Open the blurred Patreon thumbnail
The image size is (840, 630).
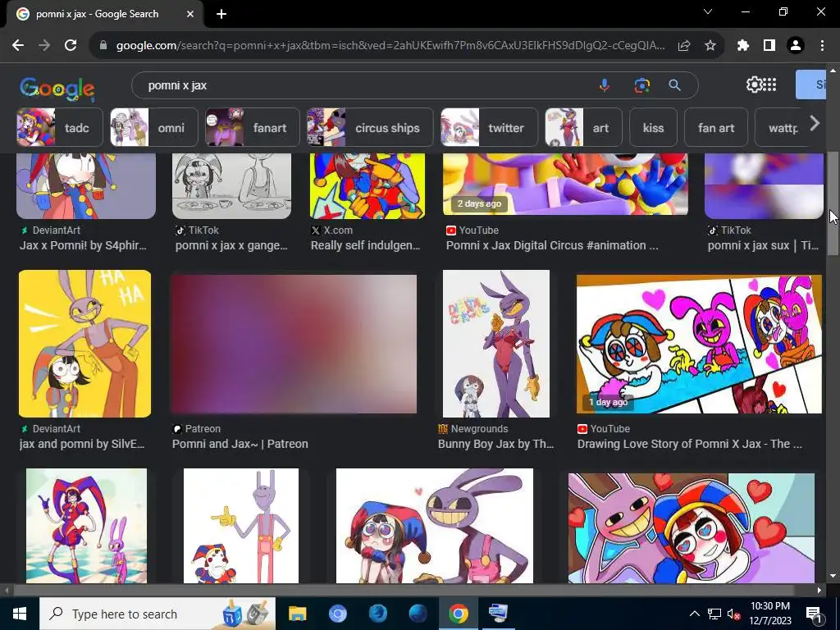point(294,344)
